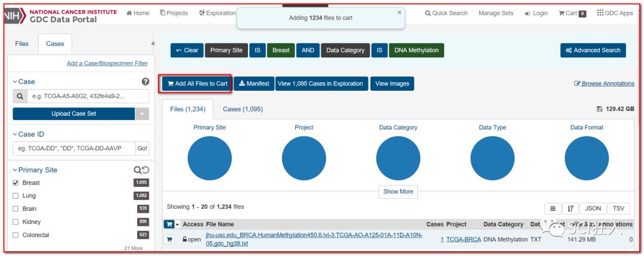The height and width of the screenshot is (256, 644).
Task: Check the Kidney checkbox
Action: (x=16, y=222)
